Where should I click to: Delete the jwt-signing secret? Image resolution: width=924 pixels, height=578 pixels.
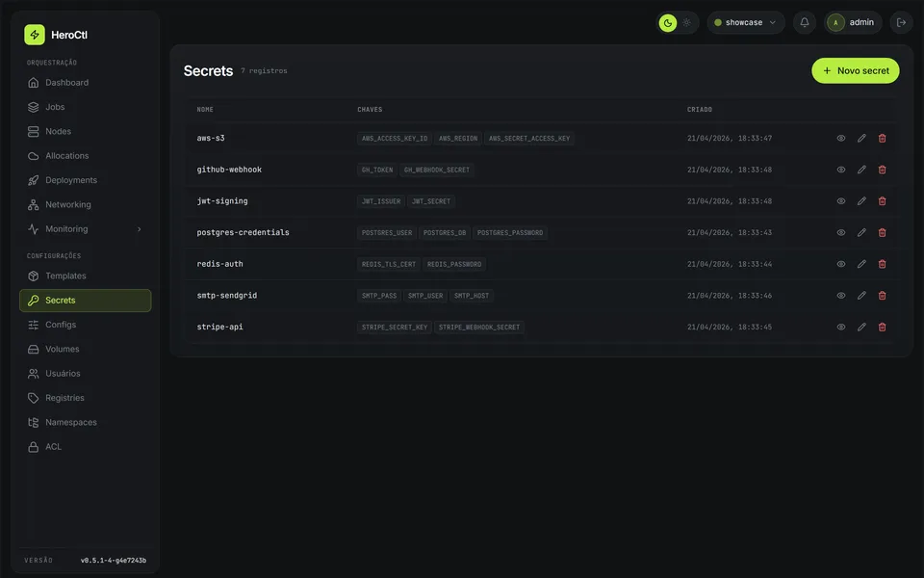coord(883,201)
